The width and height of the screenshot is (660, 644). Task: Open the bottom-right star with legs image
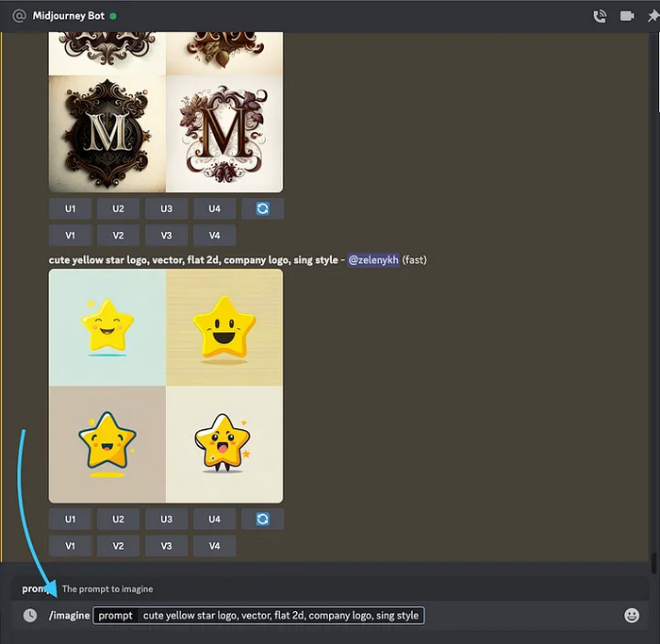coord(224,444)
